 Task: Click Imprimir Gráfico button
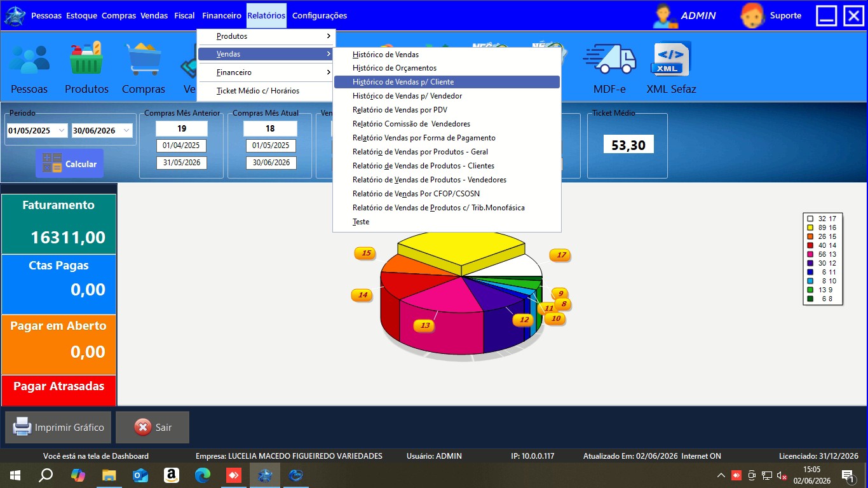pyautogui.click(x=58, y=427)
